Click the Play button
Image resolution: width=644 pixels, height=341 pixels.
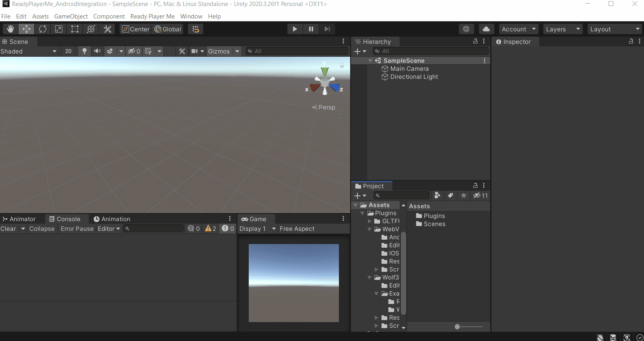295,29
